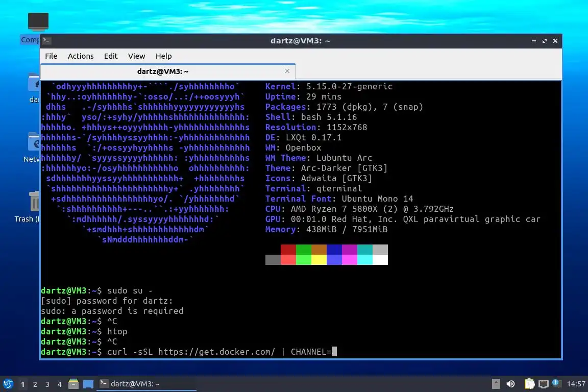This screenshot has height=392, width=588.
Task: Click the bright yellow neofetch color block
Action: (x=319, y=260)
